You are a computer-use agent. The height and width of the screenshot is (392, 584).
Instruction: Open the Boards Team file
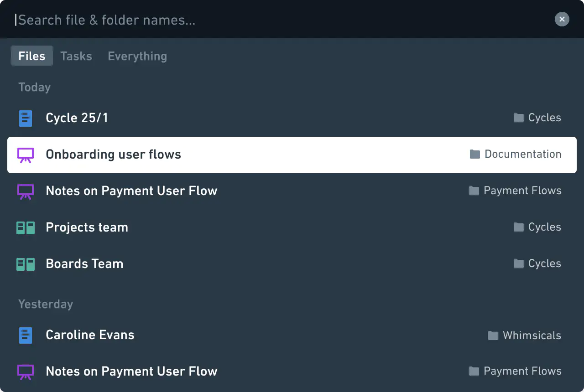coord(85,264)
